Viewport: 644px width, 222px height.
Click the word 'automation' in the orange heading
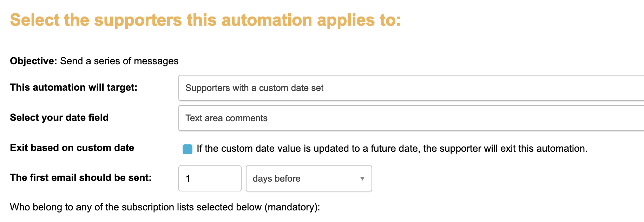tap(267, 20)
